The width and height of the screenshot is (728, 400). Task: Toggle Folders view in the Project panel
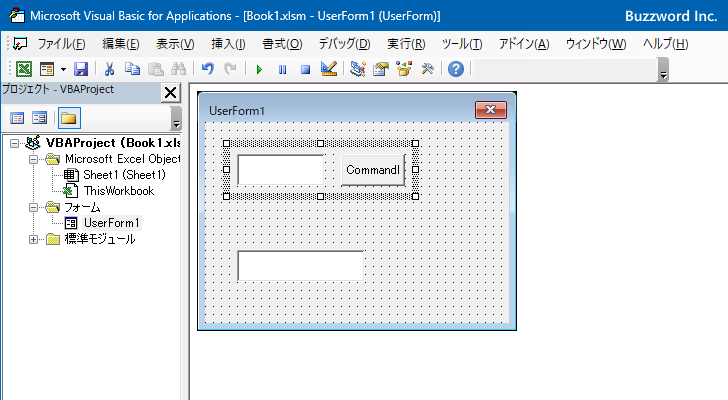(x=69, y=118)
